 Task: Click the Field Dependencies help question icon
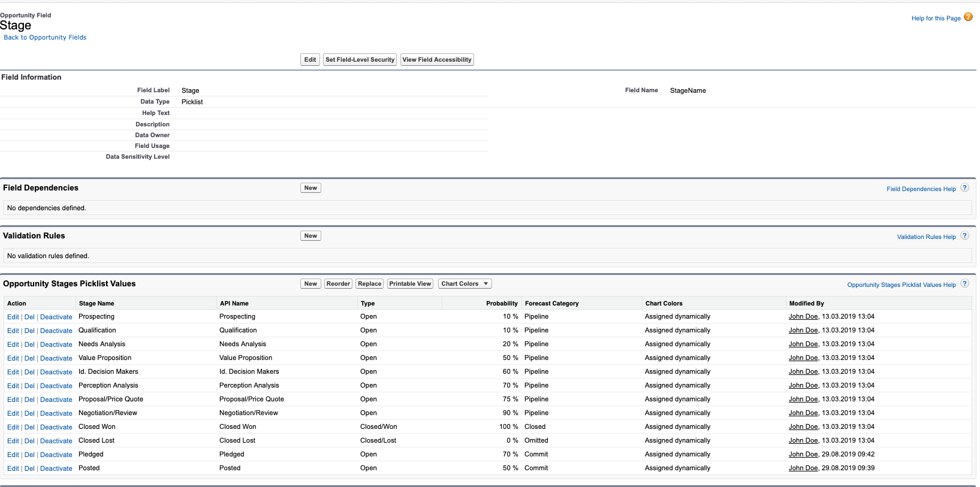[x=964, y=187]
